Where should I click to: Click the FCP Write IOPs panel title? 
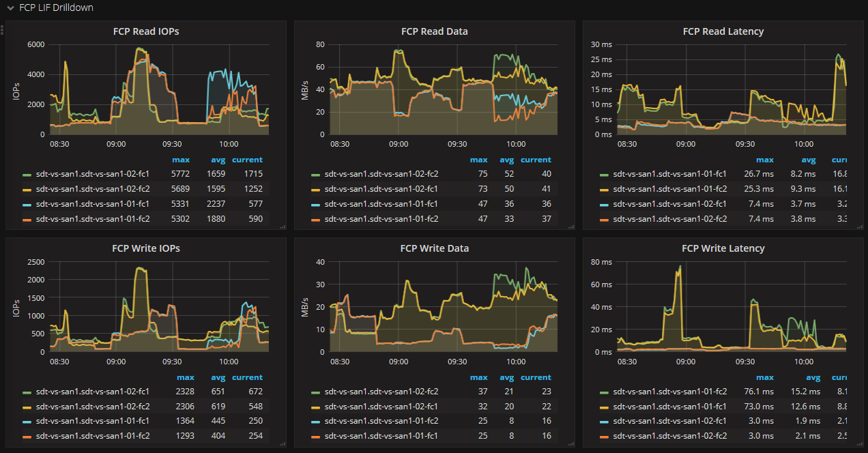[146, 248]
